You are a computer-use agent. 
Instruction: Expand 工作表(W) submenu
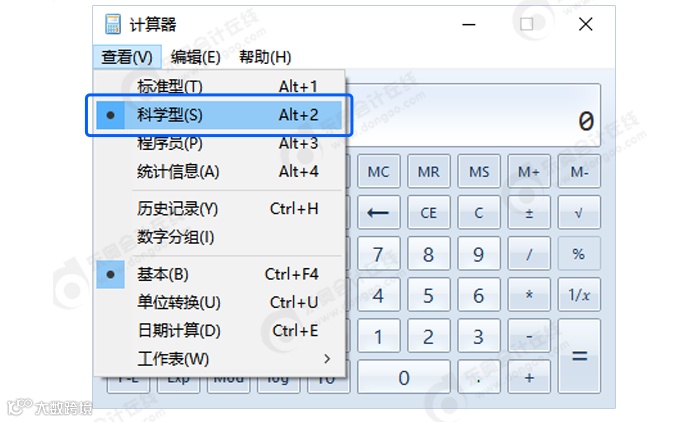219,359
